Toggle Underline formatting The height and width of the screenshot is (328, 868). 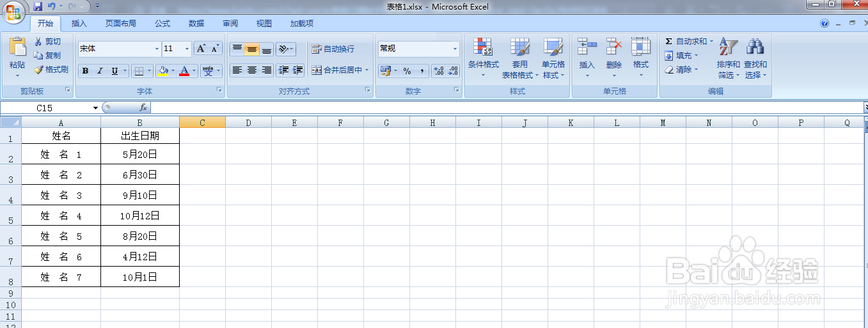(114, 71)
